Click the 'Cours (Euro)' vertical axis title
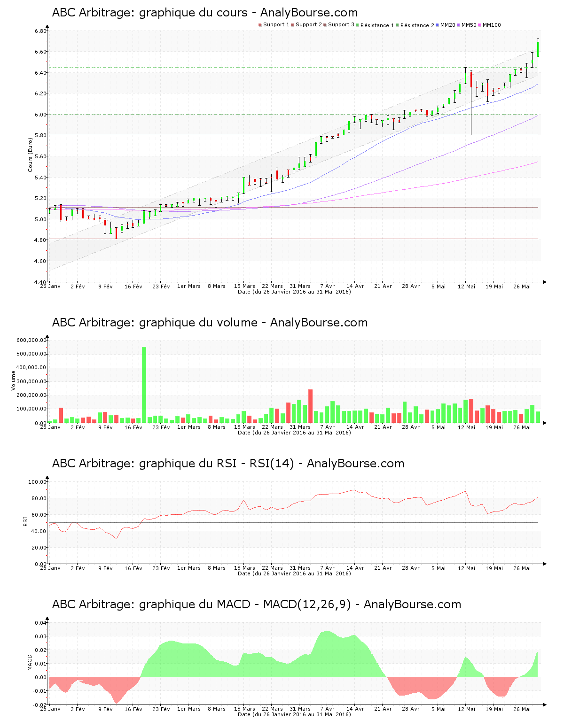564x728 pixels. (31, 155)
